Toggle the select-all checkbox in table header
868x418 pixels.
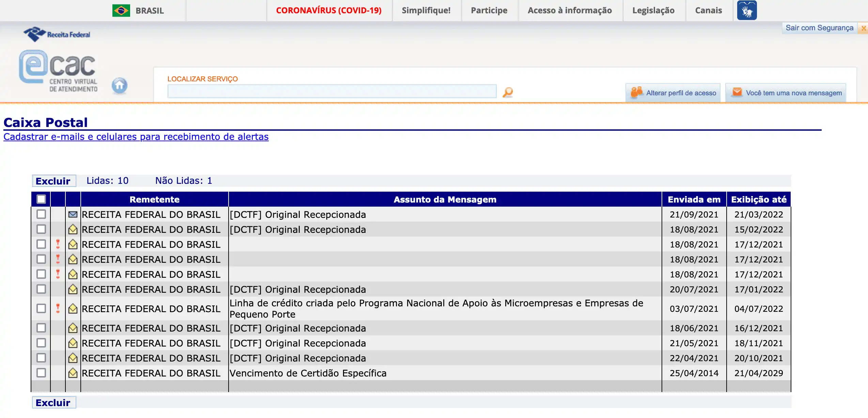click(x=41, y=199)
